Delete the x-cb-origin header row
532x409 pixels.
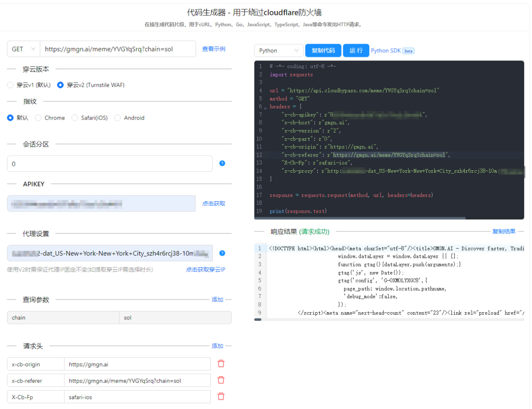click(x=221, y=364)
